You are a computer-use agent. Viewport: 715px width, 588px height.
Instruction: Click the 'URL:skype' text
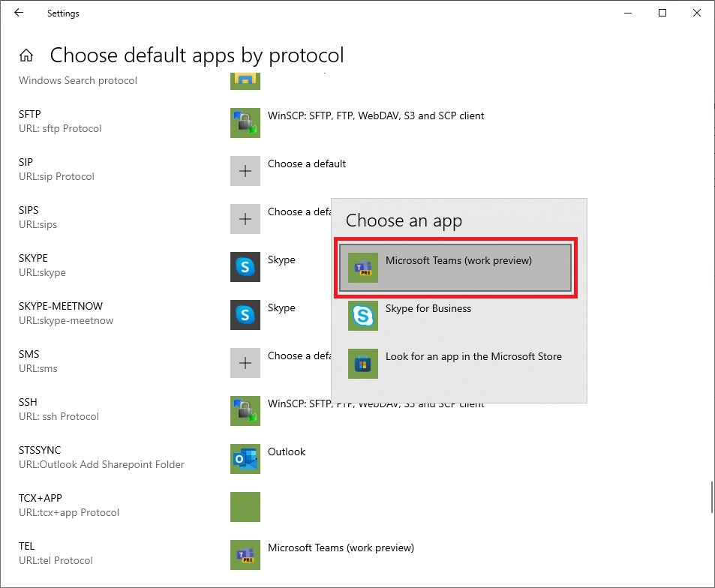42,272
